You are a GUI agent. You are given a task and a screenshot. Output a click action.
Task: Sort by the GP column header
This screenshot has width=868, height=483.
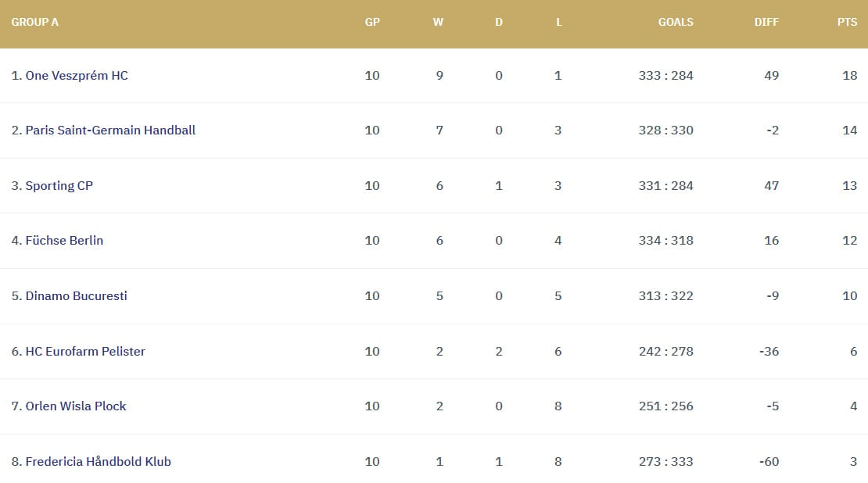pyautogui.click(x=372, y=22)
